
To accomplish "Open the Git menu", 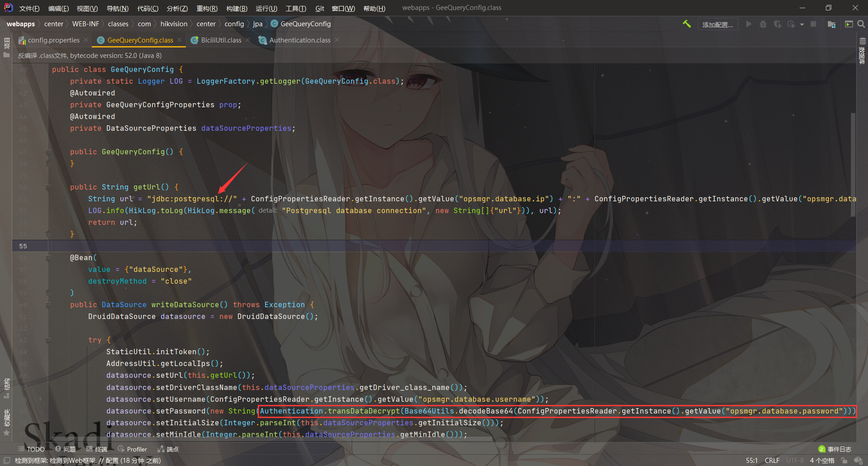I will pyautogui.click(x=320, y=8).
